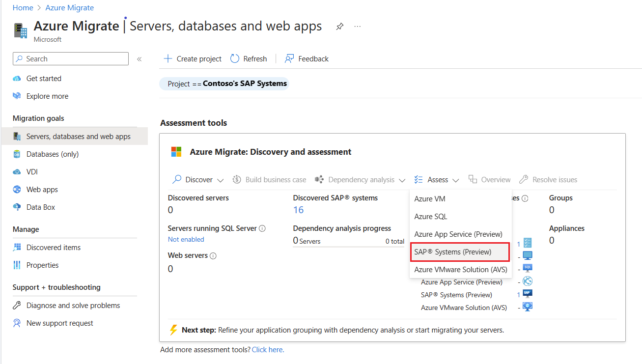This screenshot has height=364, width=642.
Task: Choose Azure VMware Solution (AVS) option
Action: pyautogui.click(x=460, y=270)
